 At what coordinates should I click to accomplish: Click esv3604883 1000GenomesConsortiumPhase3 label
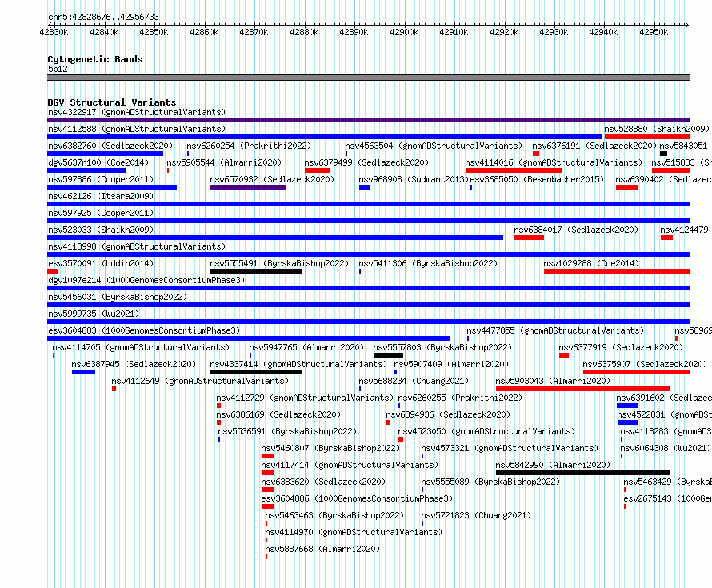pyautogui.click(x=144, y=330)
